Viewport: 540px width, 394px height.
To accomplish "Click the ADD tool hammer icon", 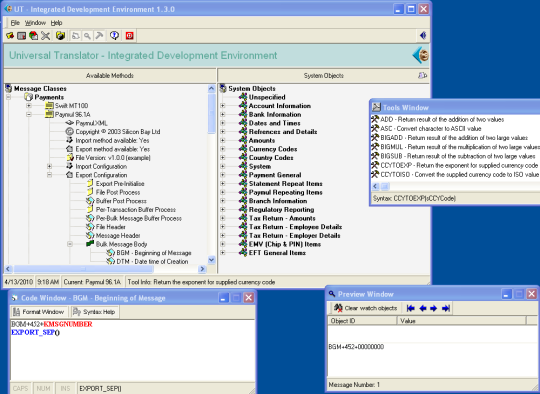I will click(x=375, y=120).
